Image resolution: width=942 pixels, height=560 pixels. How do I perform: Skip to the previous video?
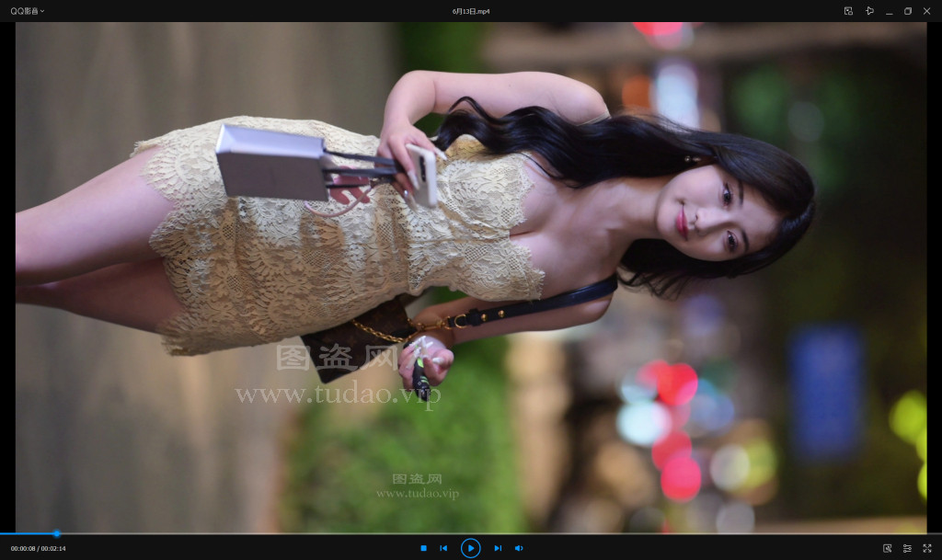pos(443,548)
